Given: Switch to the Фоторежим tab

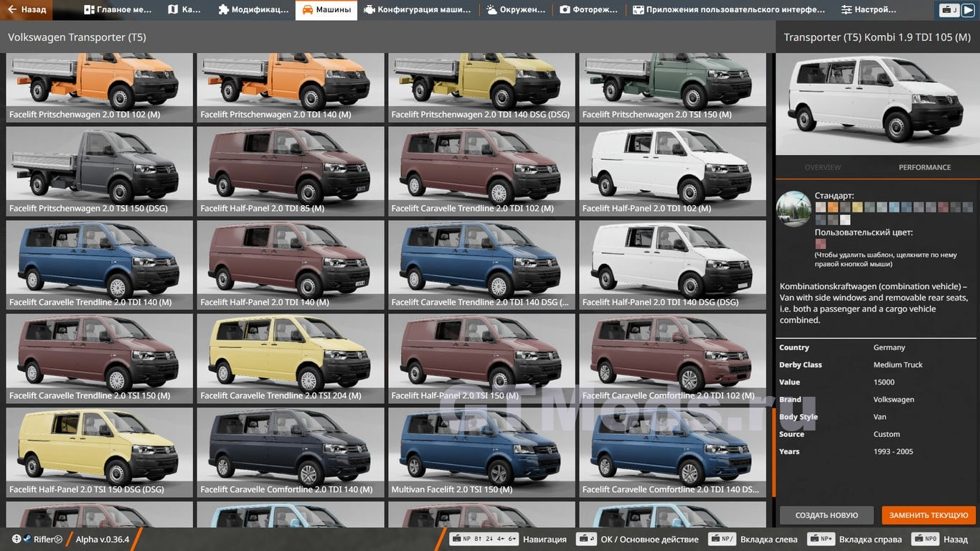Looking at the screenshot, I should click(x=589, y=10).
